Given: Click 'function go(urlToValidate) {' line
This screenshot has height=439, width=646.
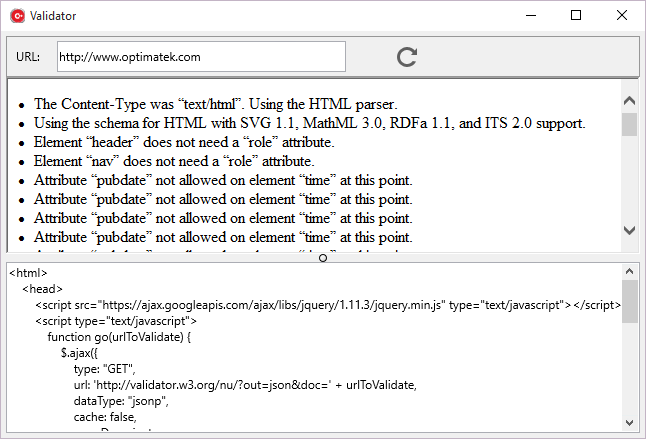Looking at the screenshot, I should click(119, 337).
